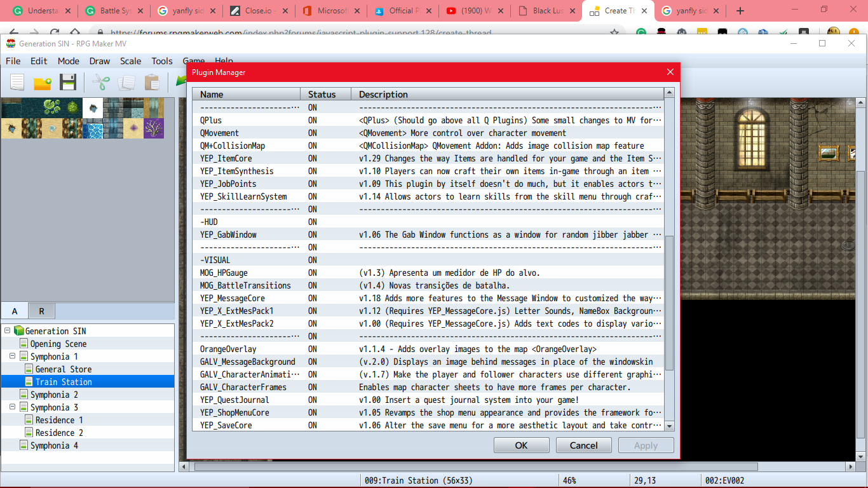Switch to tileset tab R

pos(42,311)
